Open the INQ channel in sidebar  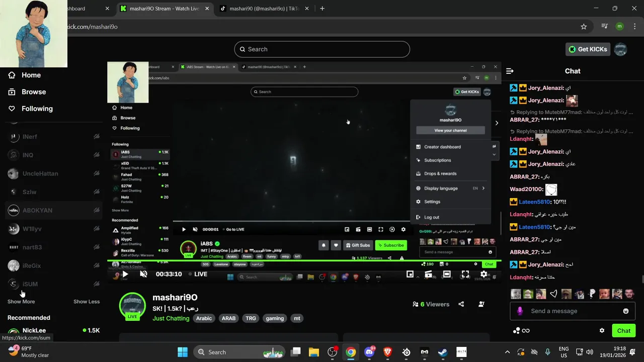tap(54, 155)
